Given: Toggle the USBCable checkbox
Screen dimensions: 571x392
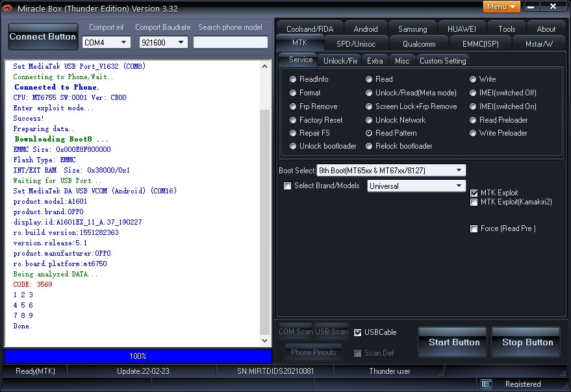Looking at the screenshot, I should point(357,332).
